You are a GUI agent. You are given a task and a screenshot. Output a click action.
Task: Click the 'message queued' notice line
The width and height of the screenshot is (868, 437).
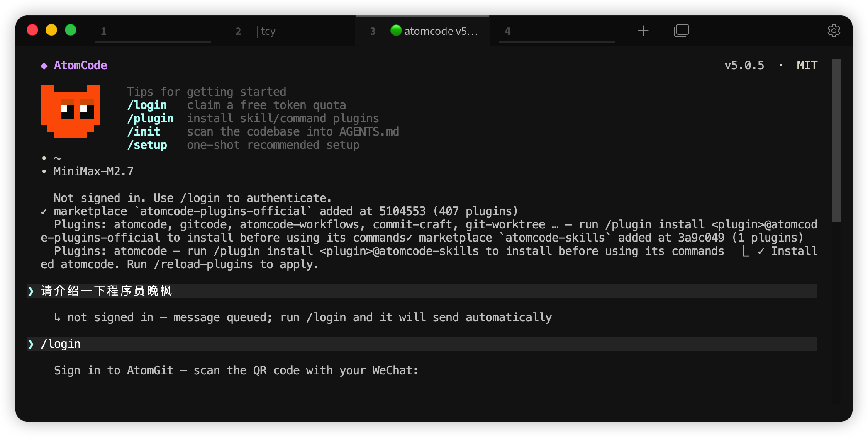point(303,317)
